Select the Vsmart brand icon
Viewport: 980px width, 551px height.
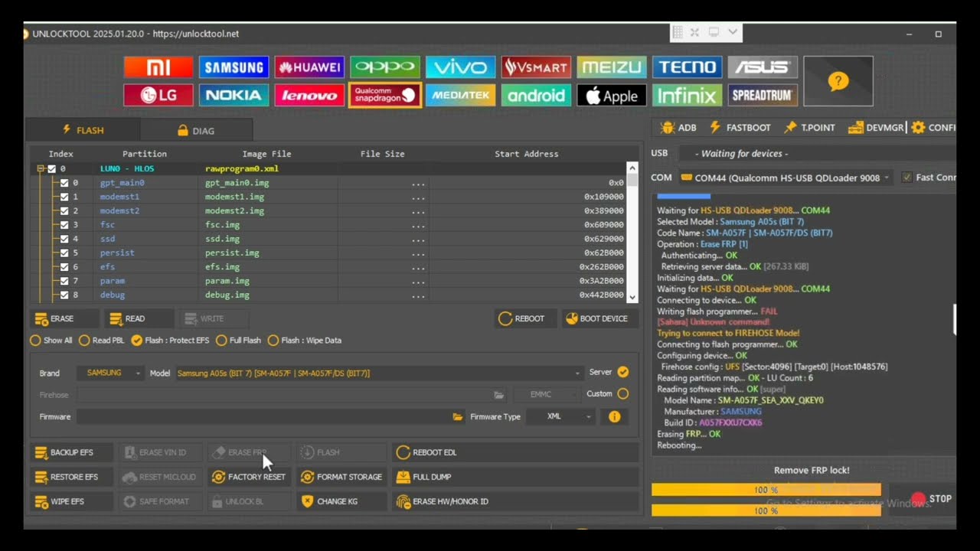click(536, 67)
